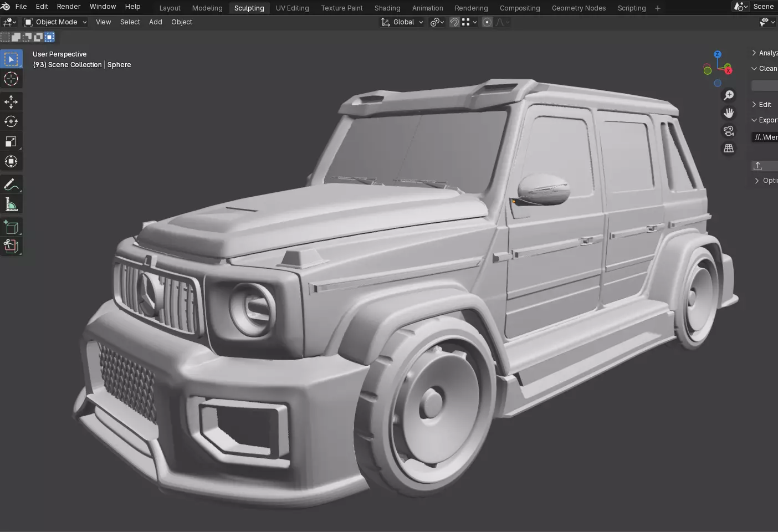
Task: Click the blue negative Z gizmo circle
Action: tap(718, 83)
